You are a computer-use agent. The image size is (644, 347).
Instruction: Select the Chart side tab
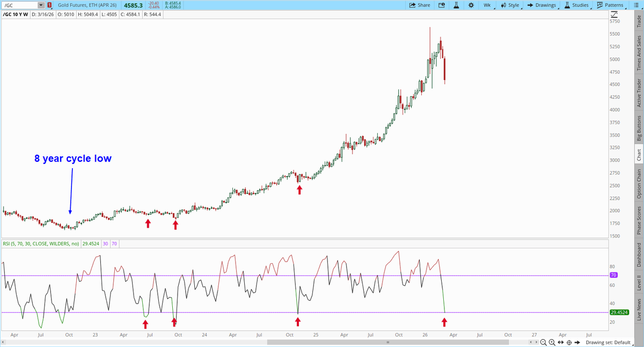[639, 155]
